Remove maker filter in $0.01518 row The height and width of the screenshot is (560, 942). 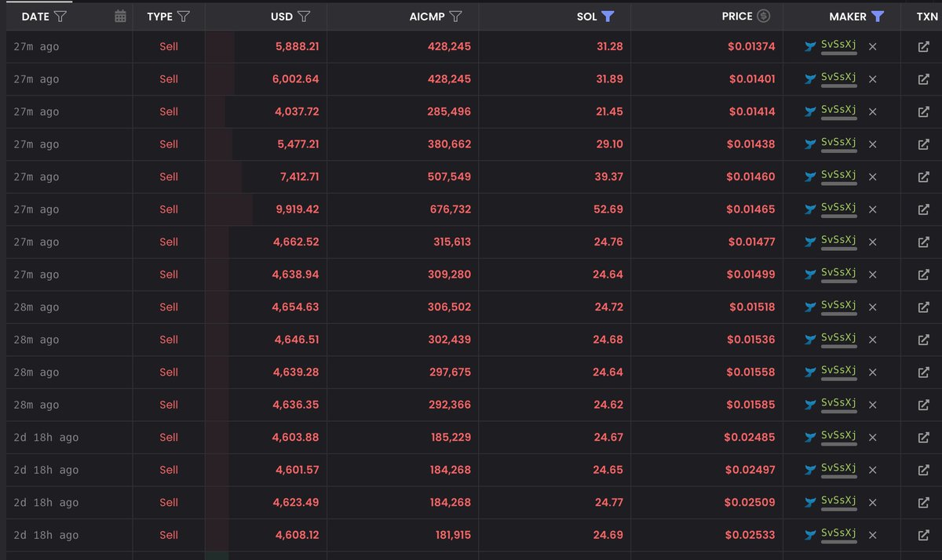[x=872, y=307]
